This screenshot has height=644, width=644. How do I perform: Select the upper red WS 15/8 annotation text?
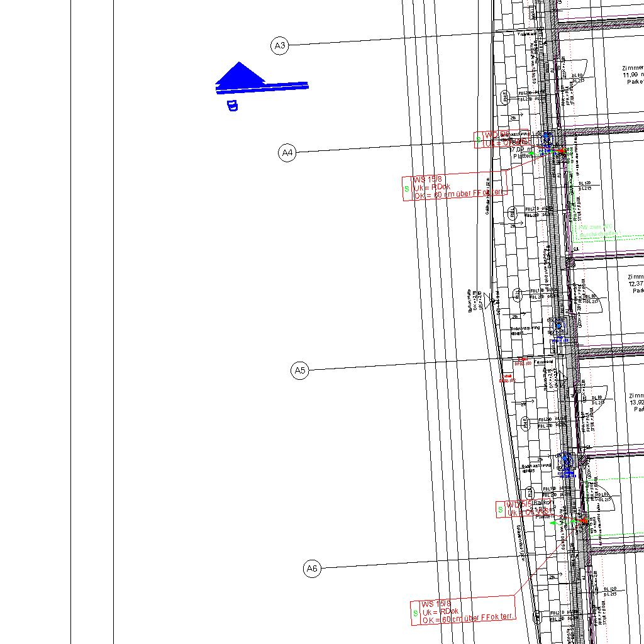coord(458,187)
